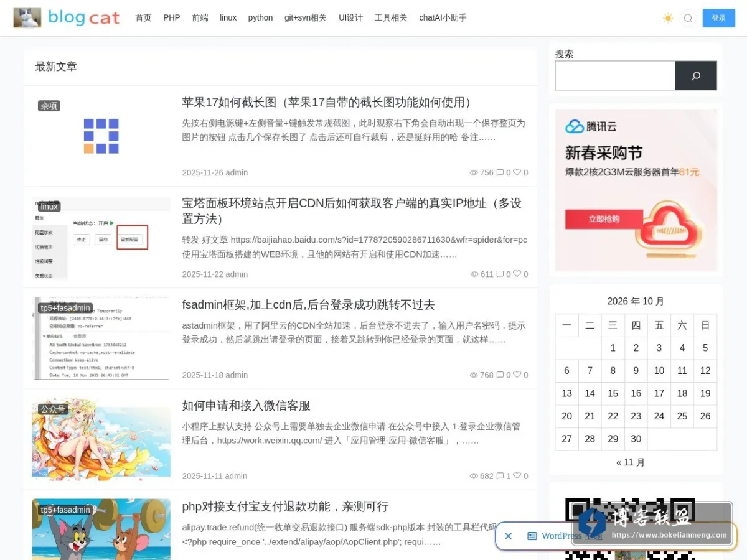This screenshot has width=747, height=560.
Task: Click comment icon on the 宝塔面板 article
Action: (x=500, y=274)
